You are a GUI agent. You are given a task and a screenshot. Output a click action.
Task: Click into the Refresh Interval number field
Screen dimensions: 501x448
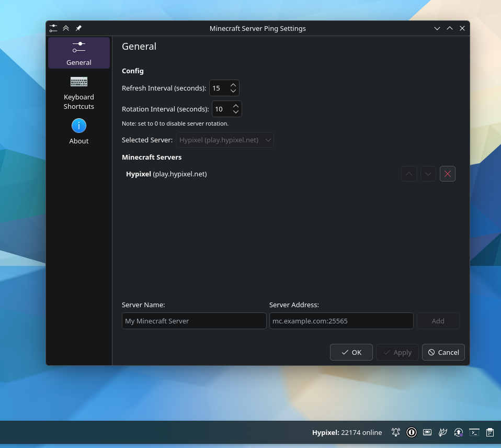[220, 88]
